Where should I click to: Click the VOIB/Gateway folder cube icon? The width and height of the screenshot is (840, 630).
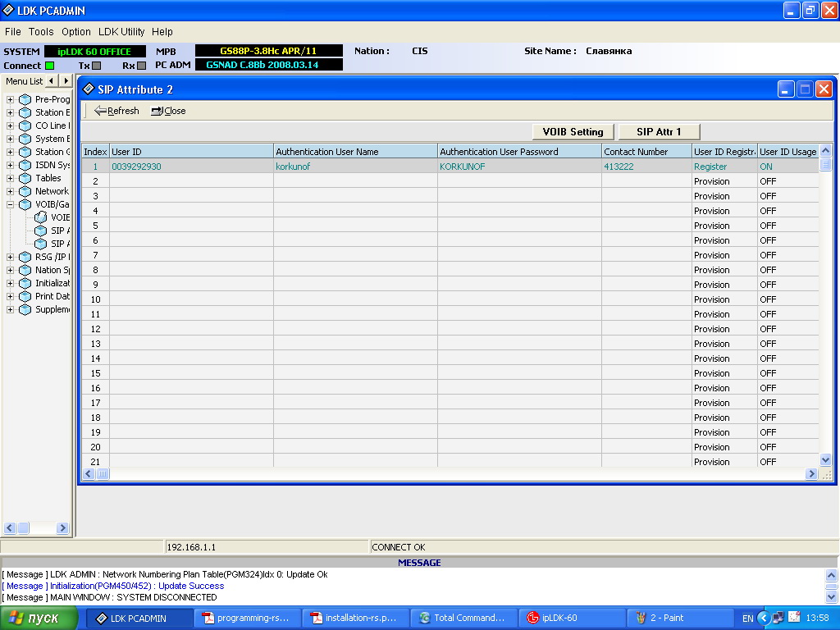(x=25, y=204)
